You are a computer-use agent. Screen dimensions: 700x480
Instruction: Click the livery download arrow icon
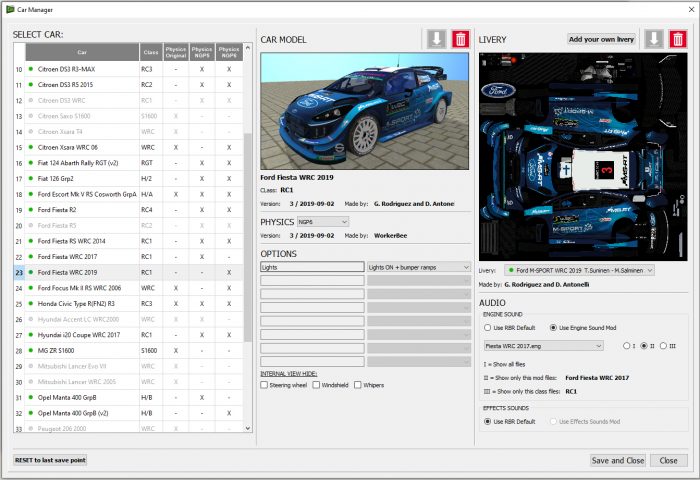pos(654,39)
